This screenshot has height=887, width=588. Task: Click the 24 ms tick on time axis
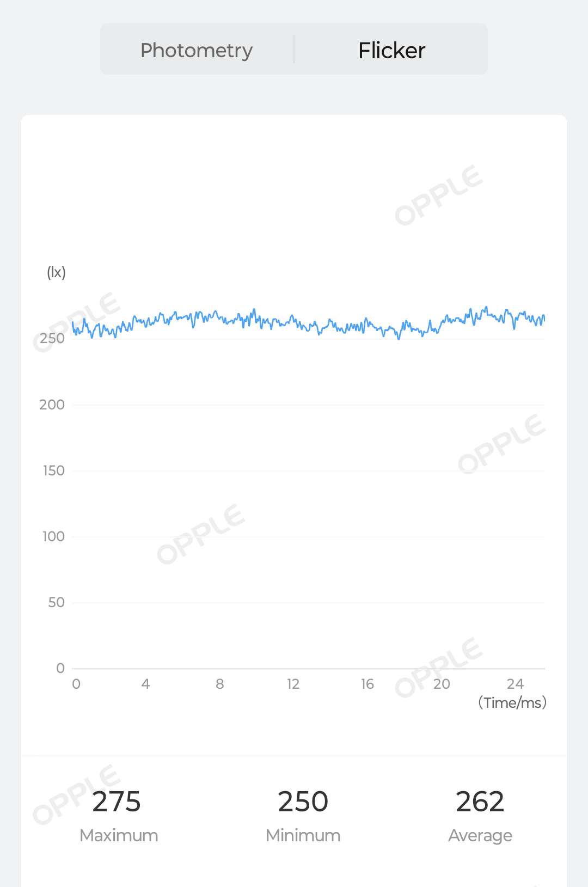click(515, 684)
